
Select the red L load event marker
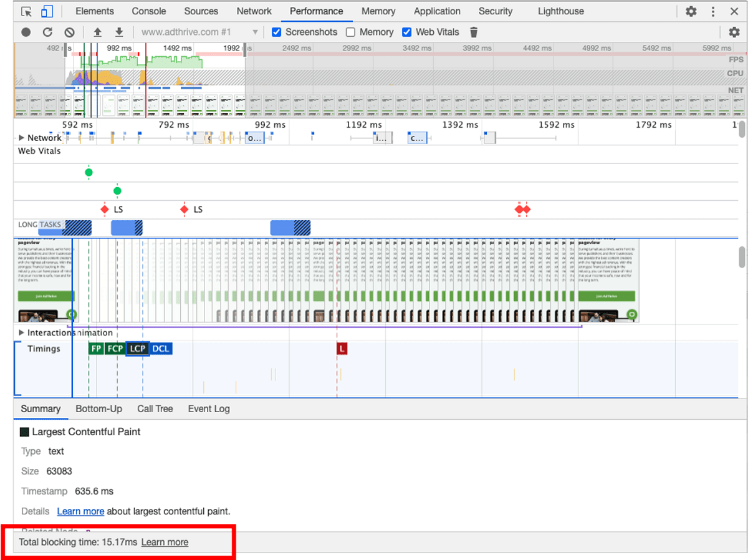coord(342,349)
